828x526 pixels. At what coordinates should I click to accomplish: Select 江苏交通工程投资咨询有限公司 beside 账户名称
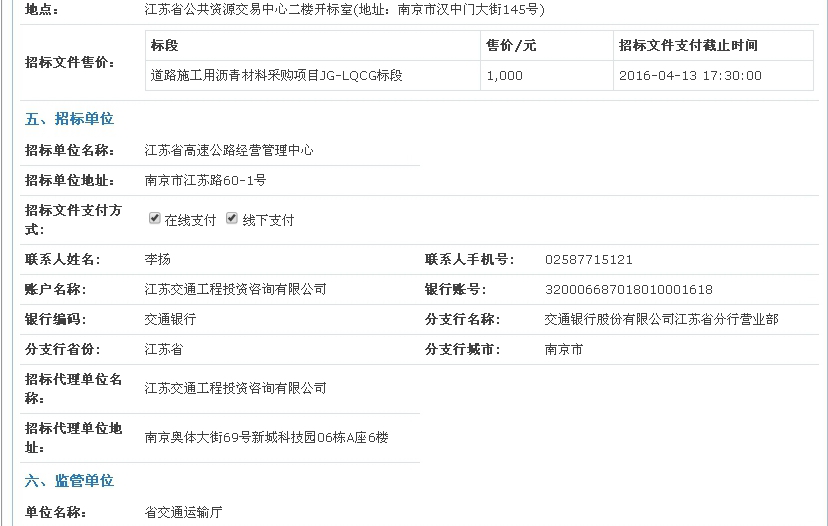[x=236, y=289]
